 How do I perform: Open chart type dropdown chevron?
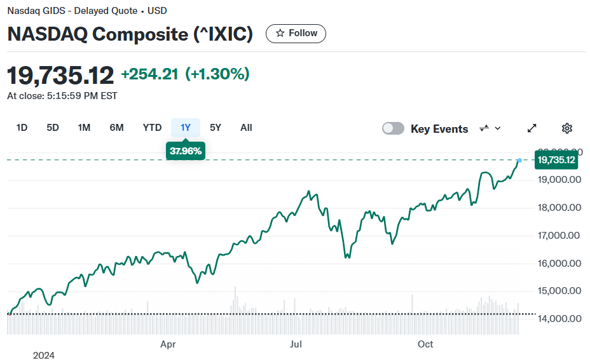(x=498, y=128)
